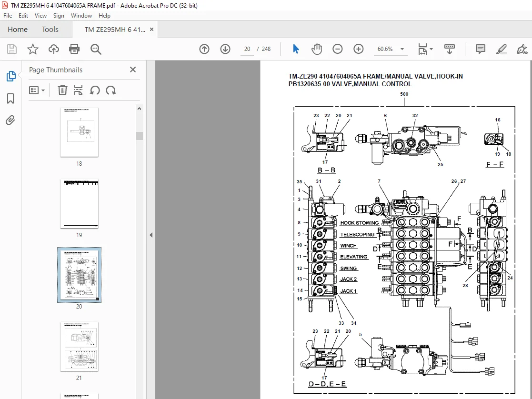The height and width of the screenshot is (399, 532).
Task: Select the Highlight text pen tool
Action: point(502,49)
